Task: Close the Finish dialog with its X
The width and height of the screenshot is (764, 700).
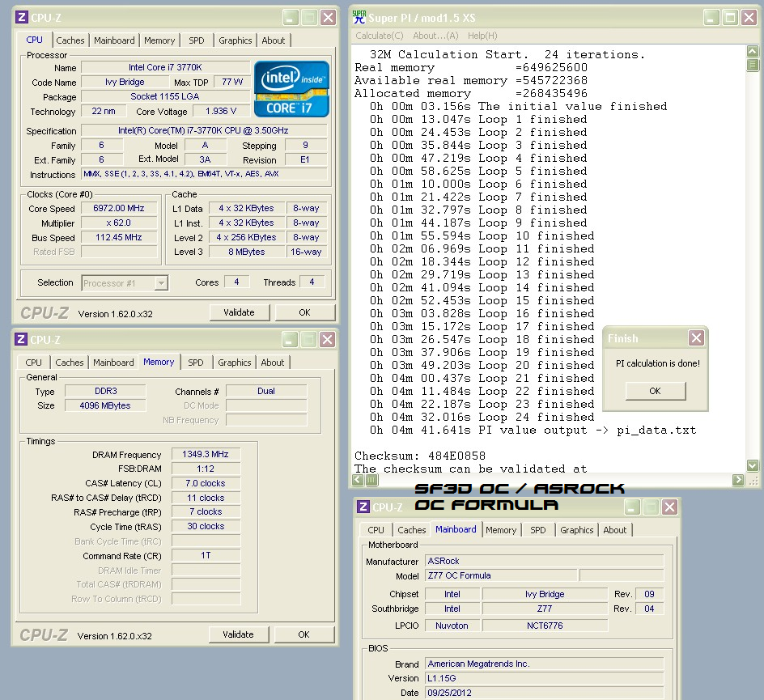Action: click(x=696, y=337)
